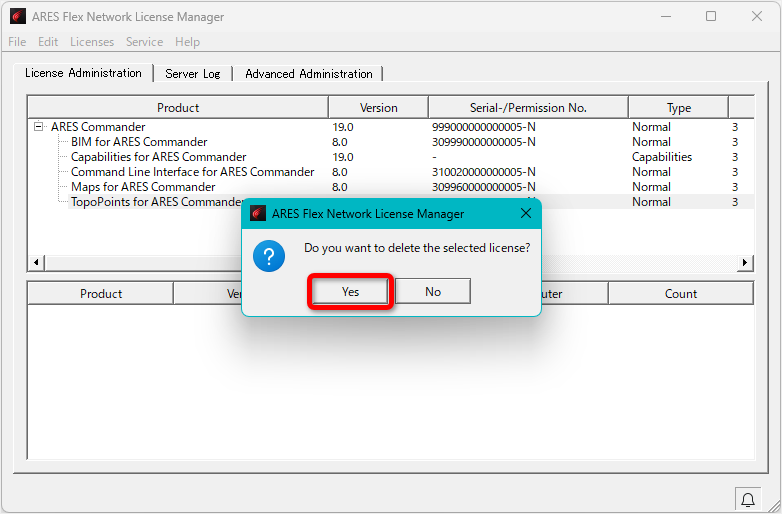
Task: Click serial number 309990000000005-N
Action: [x=484, y=142]
